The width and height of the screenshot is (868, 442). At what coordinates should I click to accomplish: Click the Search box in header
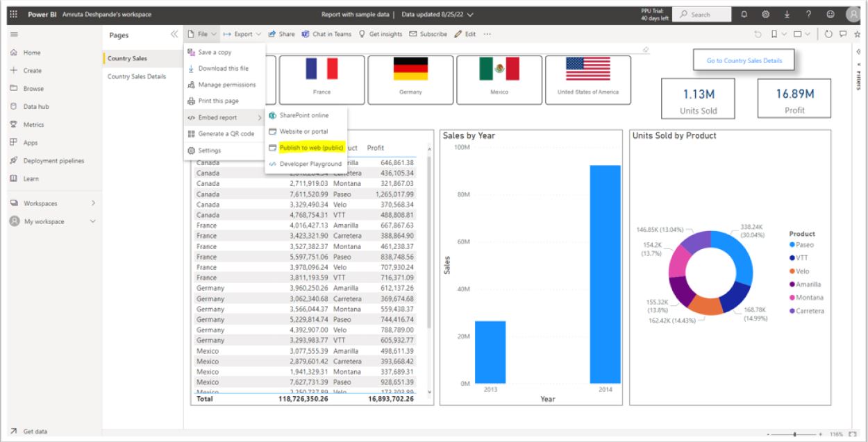coord(702,15)
